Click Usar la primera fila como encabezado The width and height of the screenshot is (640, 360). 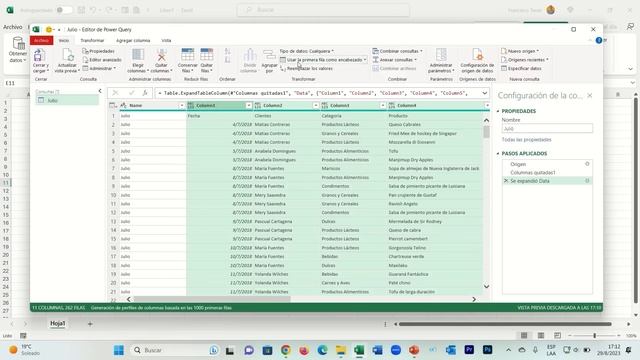323,60
